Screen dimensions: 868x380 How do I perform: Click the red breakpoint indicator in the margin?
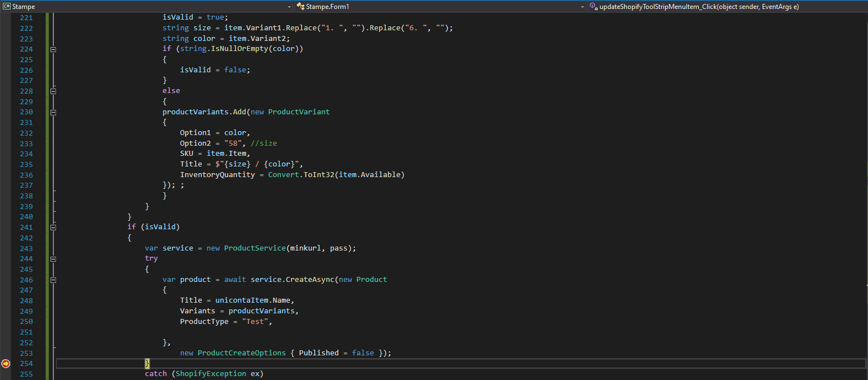pos(6,363)
